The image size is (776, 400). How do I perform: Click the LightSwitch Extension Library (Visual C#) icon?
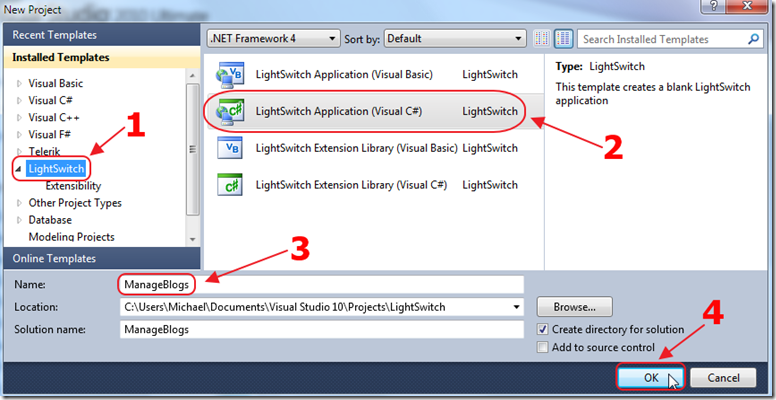click(229, 185)
